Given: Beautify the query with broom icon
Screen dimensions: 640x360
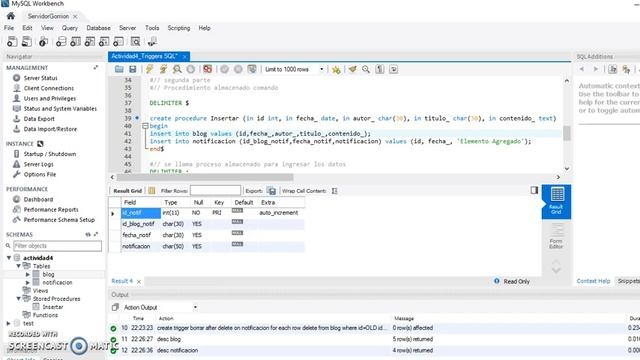Looking at the screenshot, I should [353, 69].
